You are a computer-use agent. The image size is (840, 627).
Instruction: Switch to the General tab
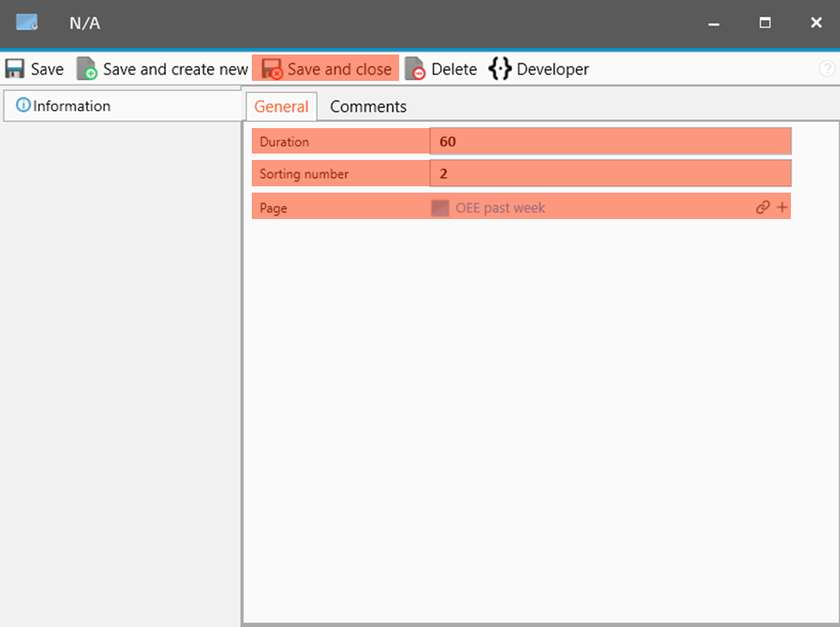point(281,106)
